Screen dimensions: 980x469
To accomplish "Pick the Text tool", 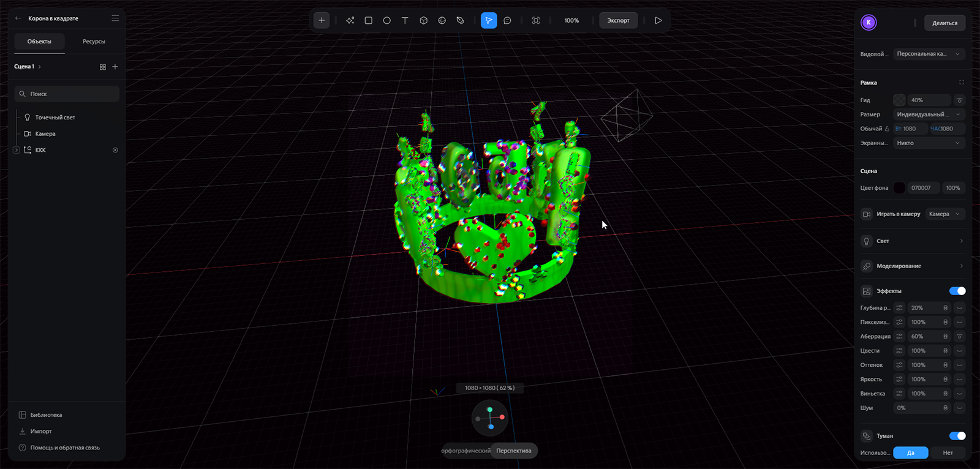I will tap(405, 20).
